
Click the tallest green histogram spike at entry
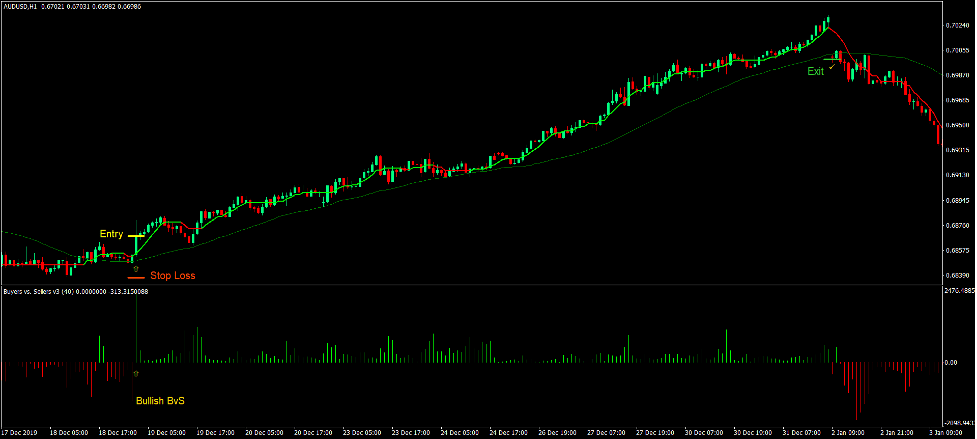pyautogui.click(x=135, y=320)
